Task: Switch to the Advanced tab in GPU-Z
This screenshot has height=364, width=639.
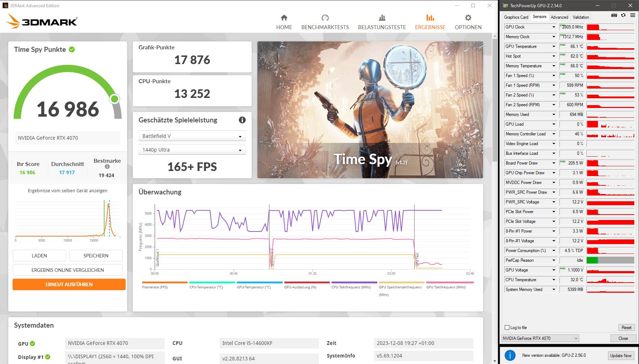Action: (559, 17)
